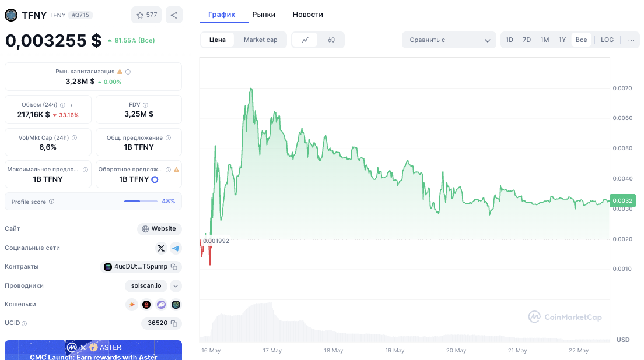Click the #3715 rank badge
This screenshot has height=360, width=644.
click(80, 15)
